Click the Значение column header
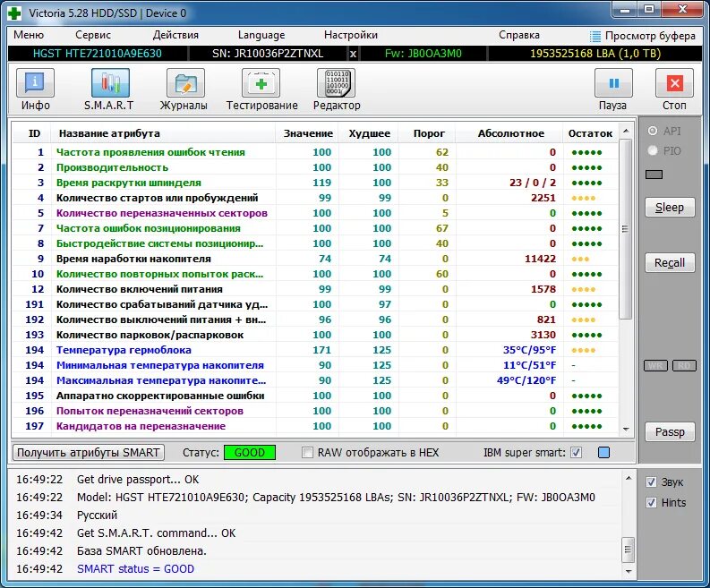 (x=308, y=133)
